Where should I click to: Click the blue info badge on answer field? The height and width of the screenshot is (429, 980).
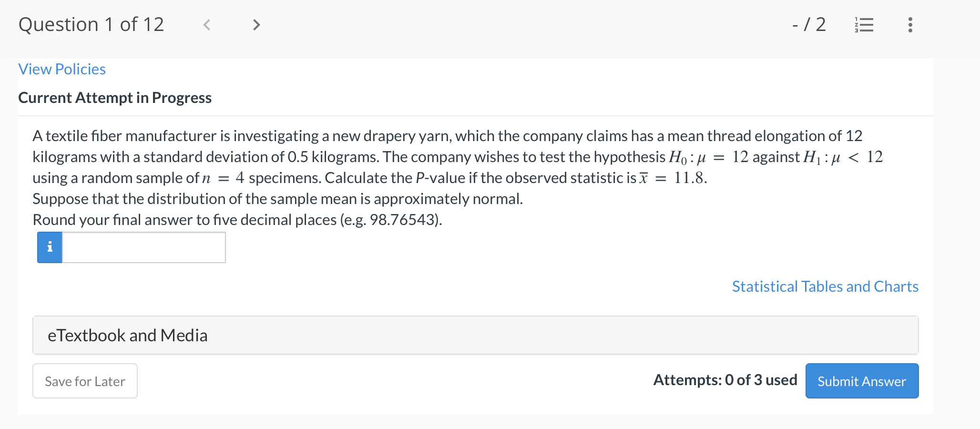coord(49,247)
